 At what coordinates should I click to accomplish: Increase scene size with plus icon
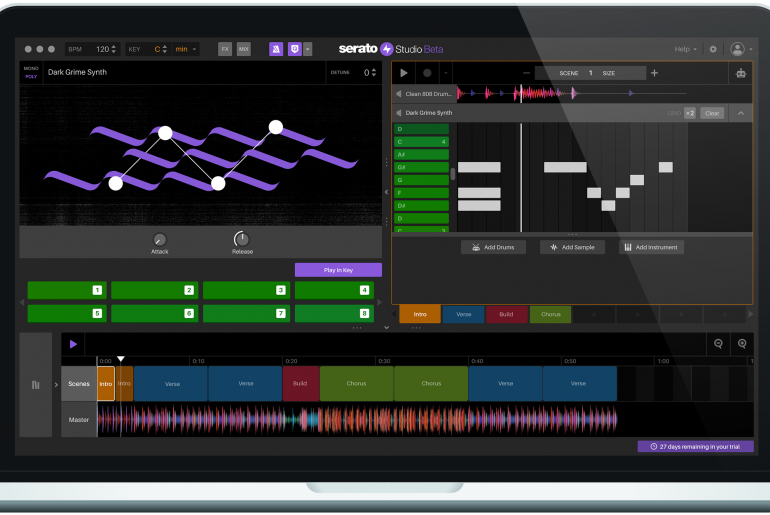click(x=655, y=73)
